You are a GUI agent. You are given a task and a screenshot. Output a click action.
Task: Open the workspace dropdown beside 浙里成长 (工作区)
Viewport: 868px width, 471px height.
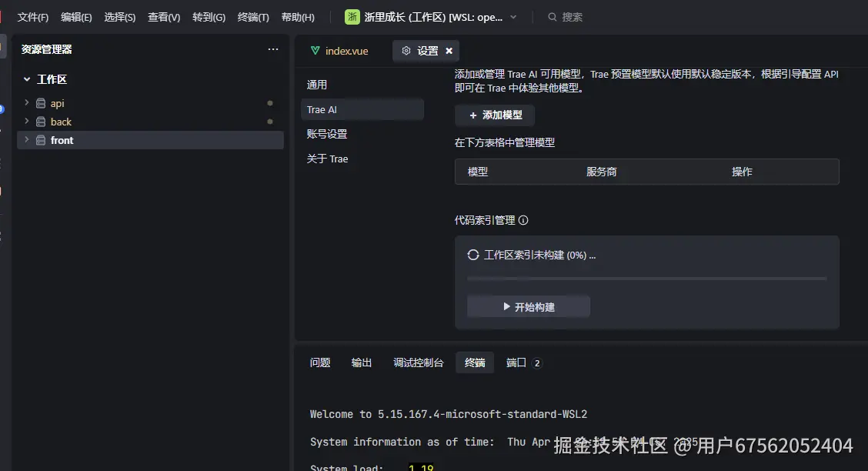point(512,16)
